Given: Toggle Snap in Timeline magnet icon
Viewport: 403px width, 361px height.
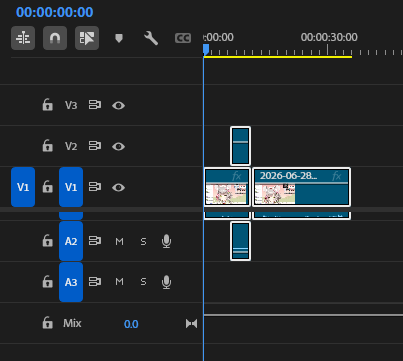Looking at the screenshot, I should click(55, 38).
